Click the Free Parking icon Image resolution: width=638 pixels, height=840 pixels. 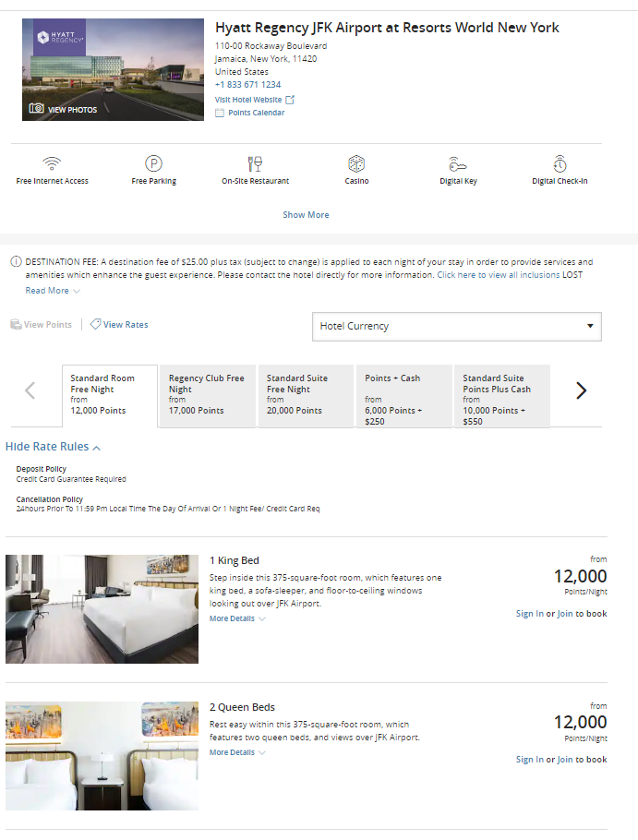(x=154, y=163)
